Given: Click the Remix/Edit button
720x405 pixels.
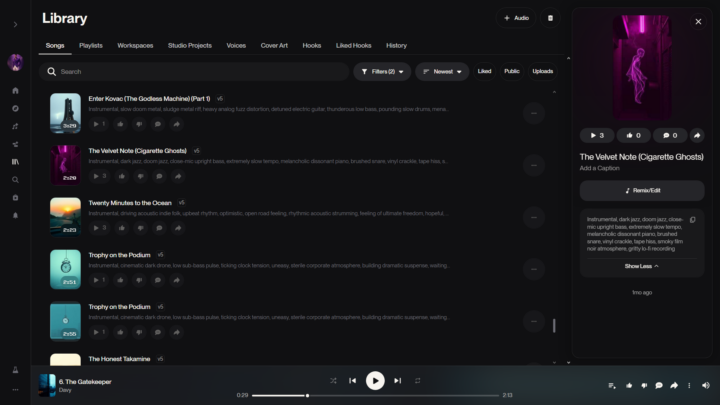Looking at the screenshot, I should (x=642, y=190).
